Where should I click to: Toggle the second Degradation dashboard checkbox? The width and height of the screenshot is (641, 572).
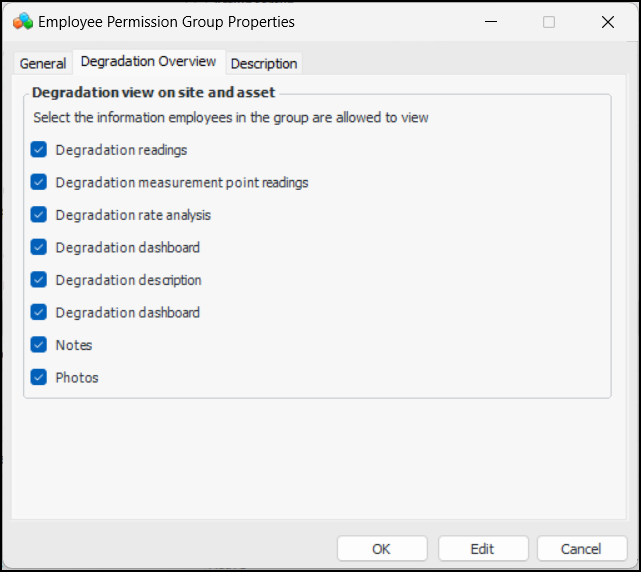point(39,312)
